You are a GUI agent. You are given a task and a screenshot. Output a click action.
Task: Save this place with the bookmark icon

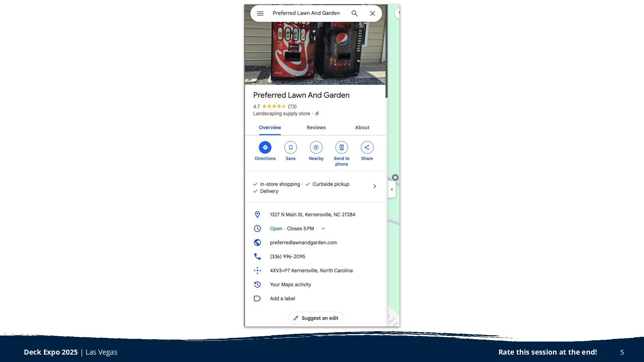(290, 147)
